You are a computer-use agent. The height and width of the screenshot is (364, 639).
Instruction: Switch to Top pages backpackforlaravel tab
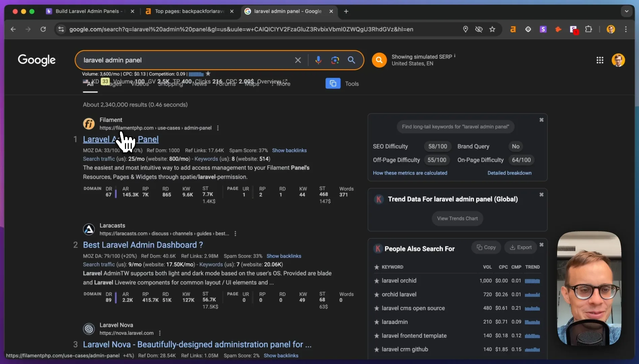pyautogui.click(x=190, y=11)
